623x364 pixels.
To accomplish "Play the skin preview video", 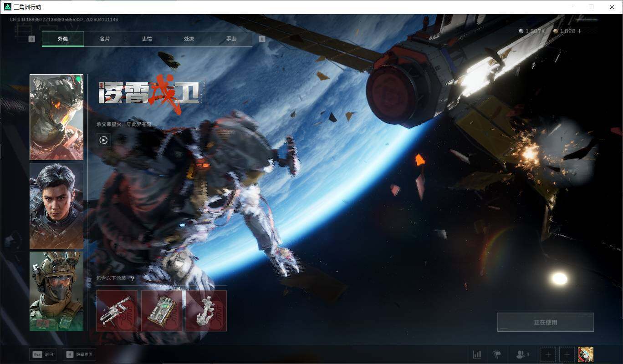I will pyautogui.click(x=103, y=140).
